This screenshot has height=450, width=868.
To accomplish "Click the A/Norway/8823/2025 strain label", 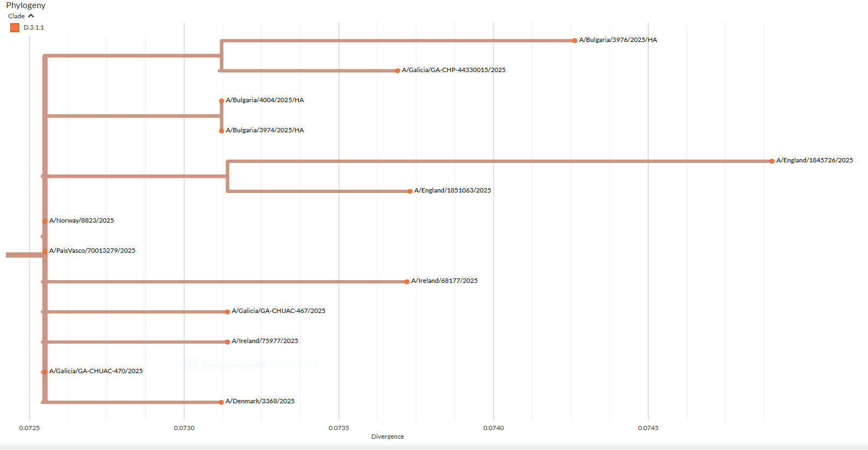I will point(81,220).
